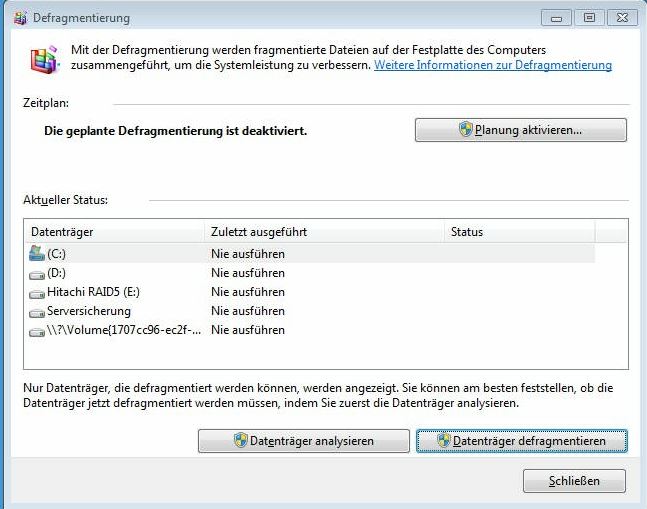Click Planung aktivieren button

click(x=521, y=130)
